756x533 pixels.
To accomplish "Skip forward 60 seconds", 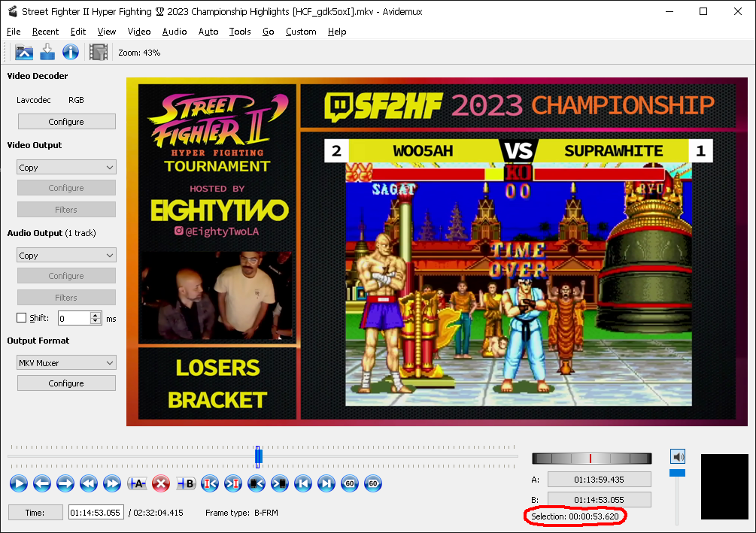I will tap(373, 483).
